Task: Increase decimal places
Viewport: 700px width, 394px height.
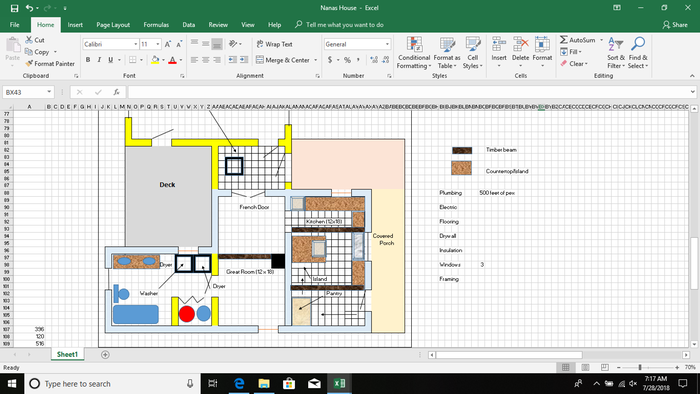Action: pyautogui.click(x=374, y=60)
